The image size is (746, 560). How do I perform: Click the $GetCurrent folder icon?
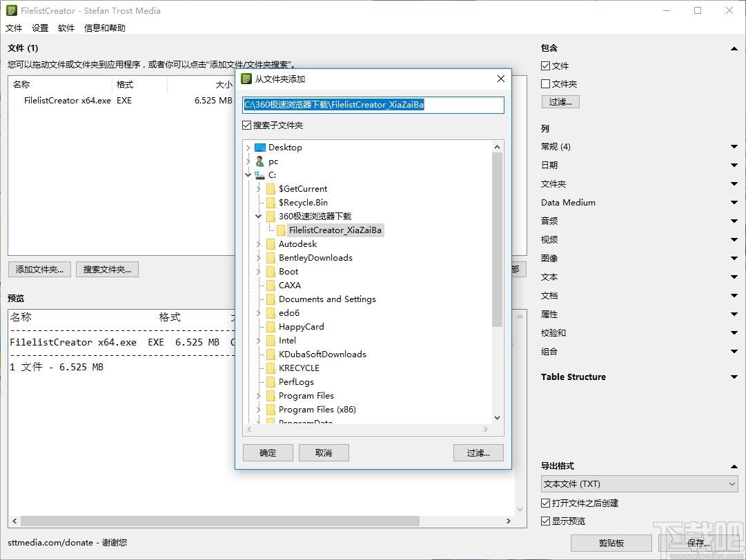271,189
